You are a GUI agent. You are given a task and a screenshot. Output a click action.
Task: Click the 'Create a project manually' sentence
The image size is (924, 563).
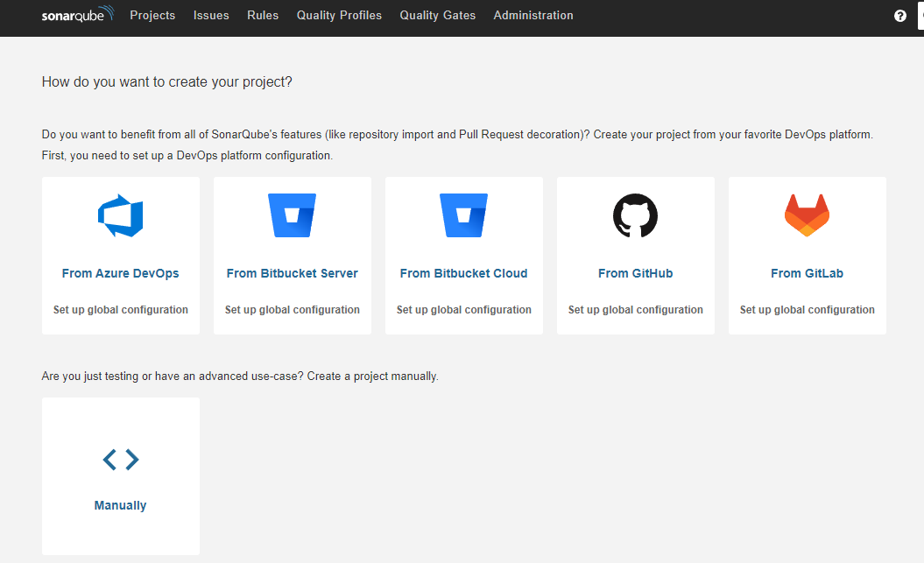[372, 376]
